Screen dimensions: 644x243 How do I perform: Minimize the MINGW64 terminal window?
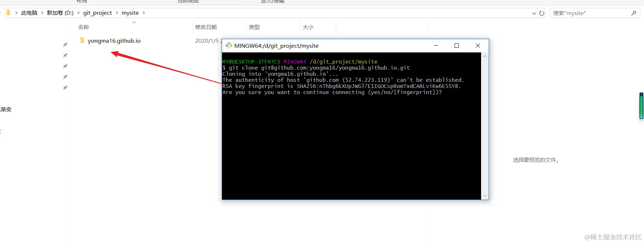coord(436,46)
